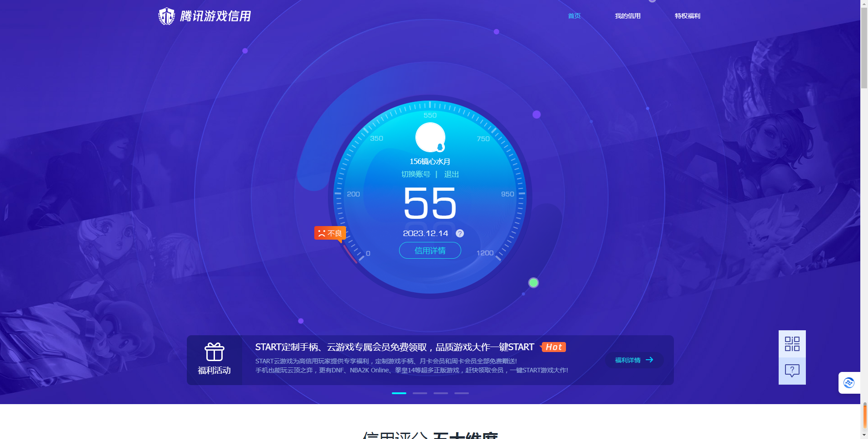The height and width of the screenshot is (439, 868).
Task: Click the scrollbar up arrow
Action: click(x=864, y=4)
